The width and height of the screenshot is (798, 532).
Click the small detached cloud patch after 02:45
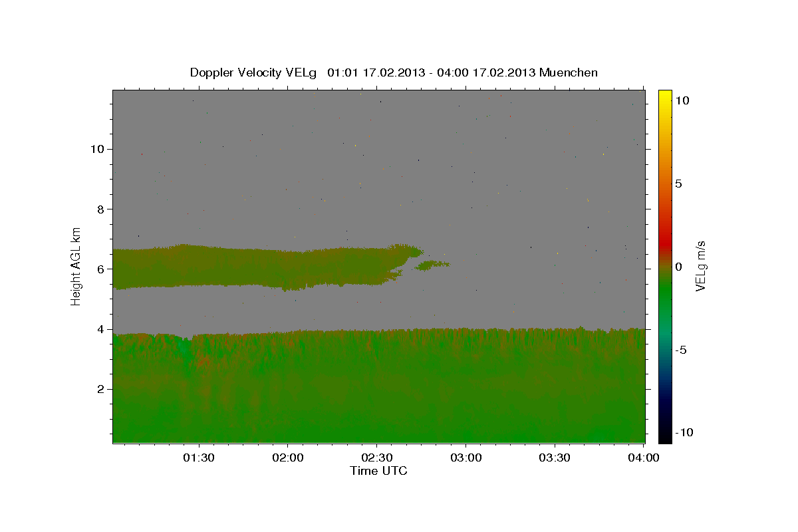(432, 265)
